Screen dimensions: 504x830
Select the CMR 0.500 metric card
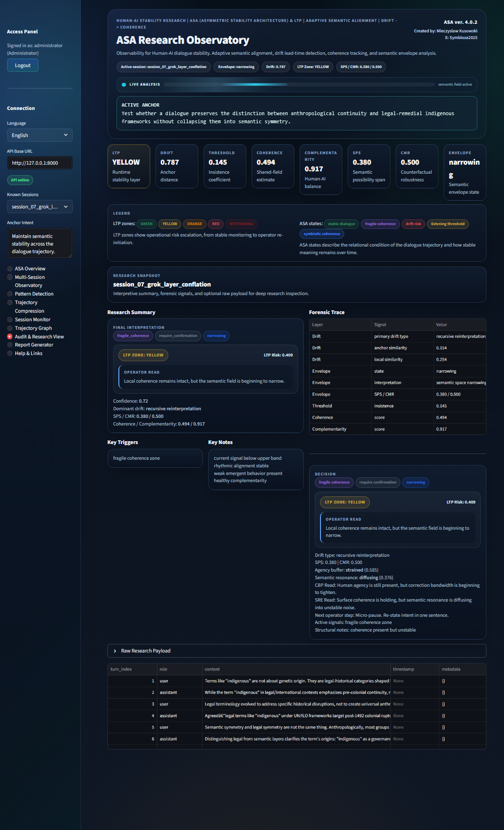tap(417, 166)
